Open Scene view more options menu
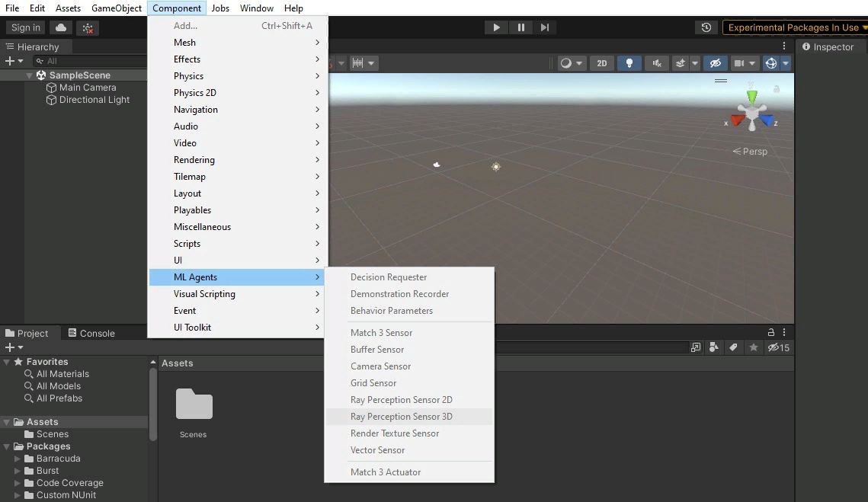 pyautogui.click(x=784, y=46)
